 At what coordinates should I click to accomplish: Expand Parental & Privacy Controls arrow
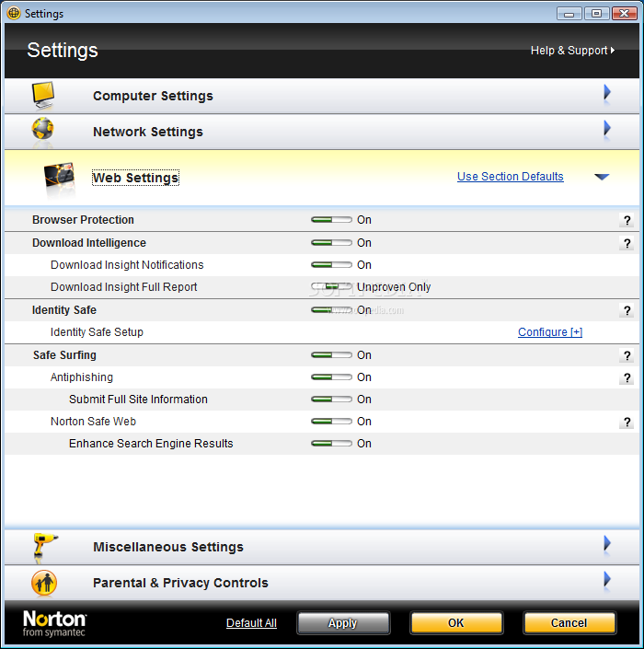click(607, 579)
